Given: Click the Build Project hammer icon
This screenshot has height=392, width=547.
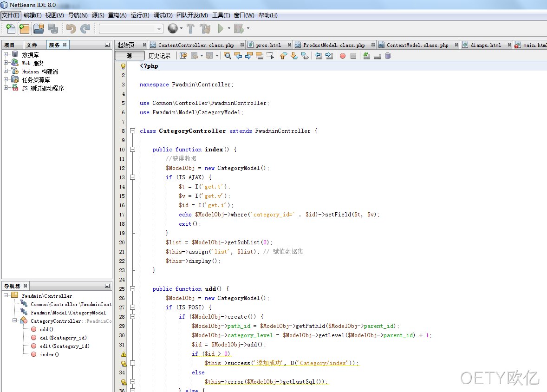Looking at the screenshot, I should coord(190,28).
